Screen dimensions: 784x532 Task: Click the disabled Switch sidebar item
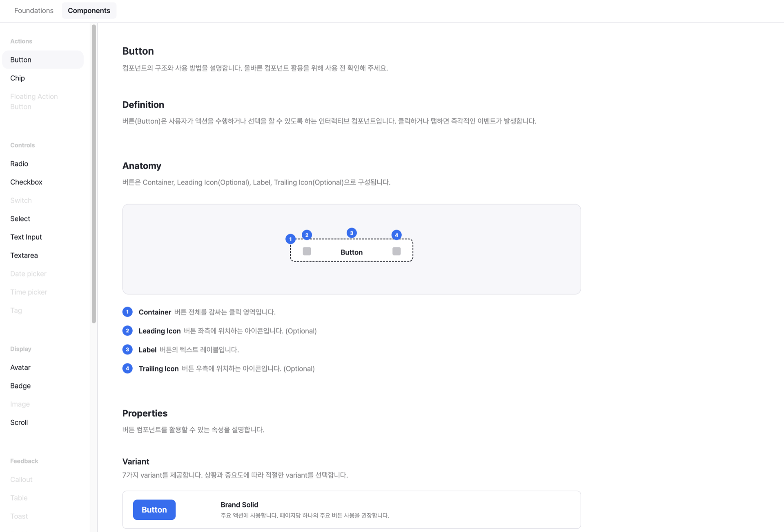[21, 200]
